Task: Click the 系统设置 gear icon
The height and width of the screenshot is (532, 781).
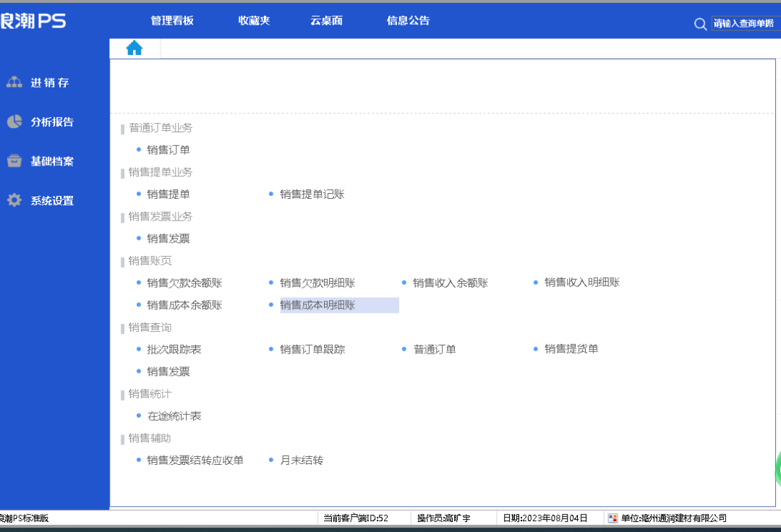Action: point(14,200)
